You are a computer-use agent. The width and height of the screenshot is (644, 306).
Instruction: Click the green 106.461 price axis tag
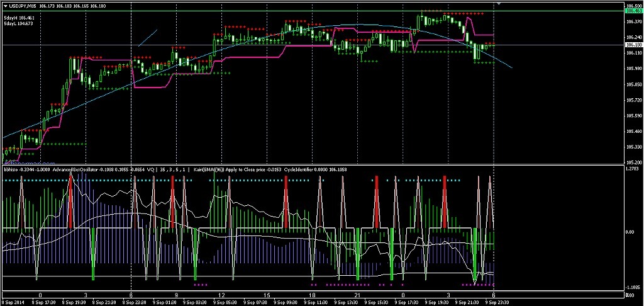[x=633, y=11]
